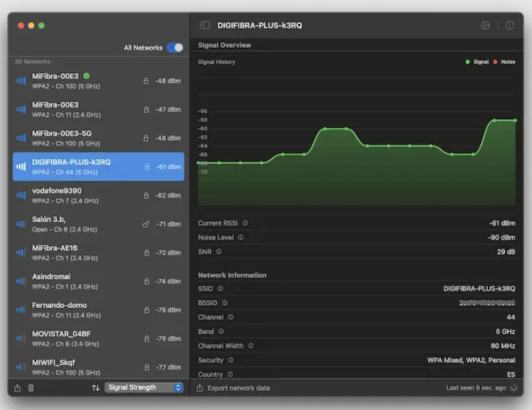The width and height of the screenshot is (532, 410).
Task: Click the Network Information heading
Action: point(232,275)
